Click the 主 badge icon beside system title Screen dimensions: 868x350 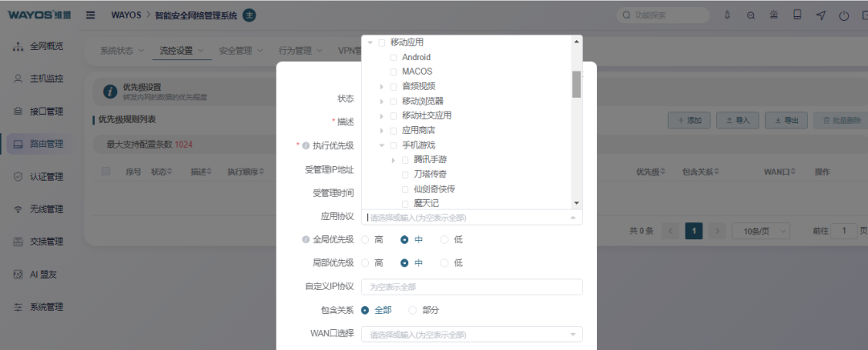pyautogui.click(x=249, y=15)
